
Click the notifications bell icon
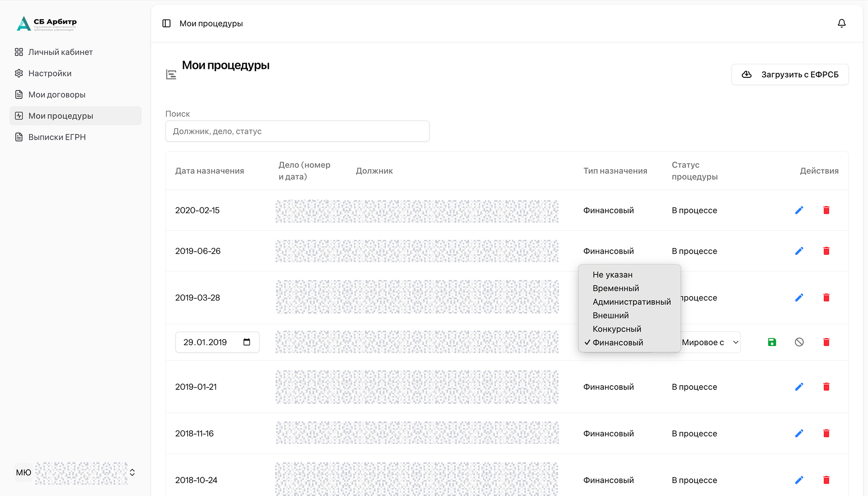(x=842, y=23)
